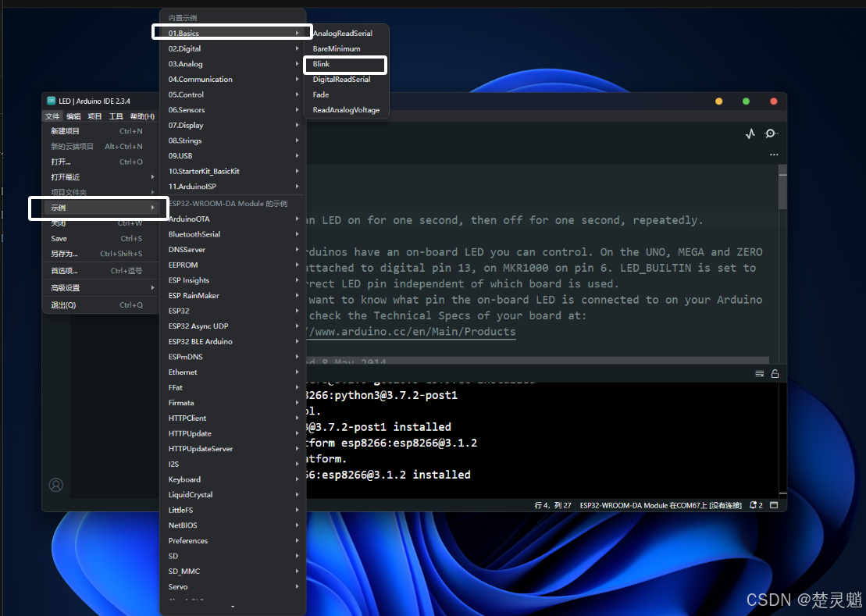Expand the 11.ArduinoISP examples
Viewport: 866px width, 616px height.
(233, 187)
